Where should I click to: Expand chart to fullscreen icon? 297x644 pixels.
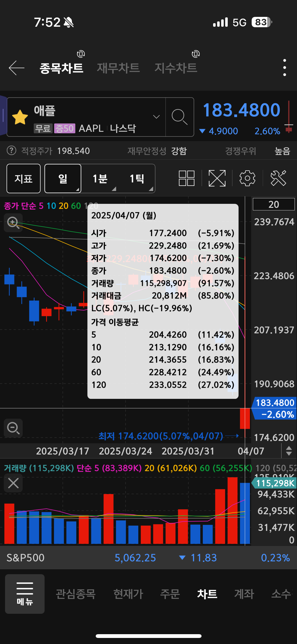click(x=217, y=178)
